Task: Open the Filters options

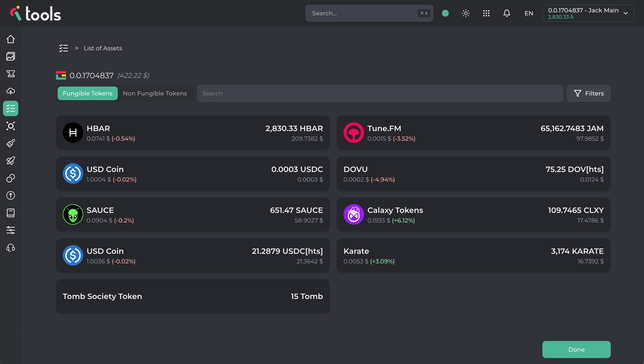Action: pyautogui.click(x=588, y=93)
